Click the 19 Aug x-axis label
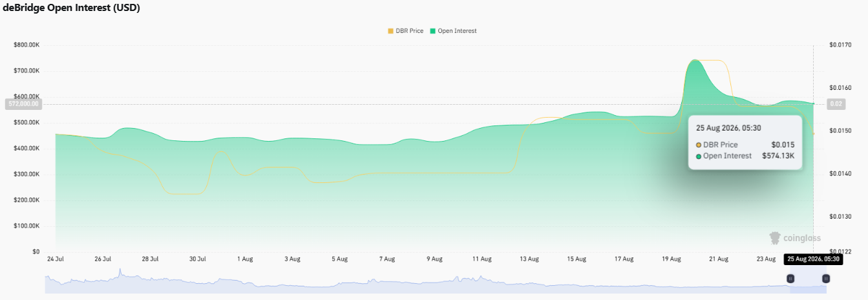 pos(672,259)
